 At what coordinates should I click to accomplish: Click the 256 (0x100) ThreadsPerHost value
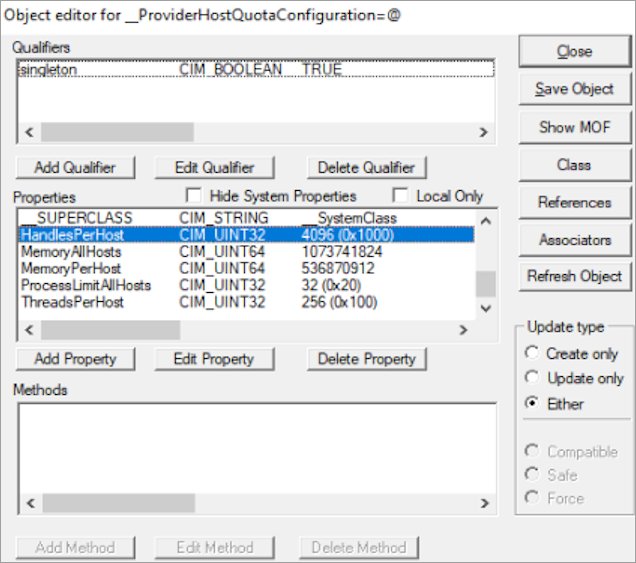coord(339,302)
